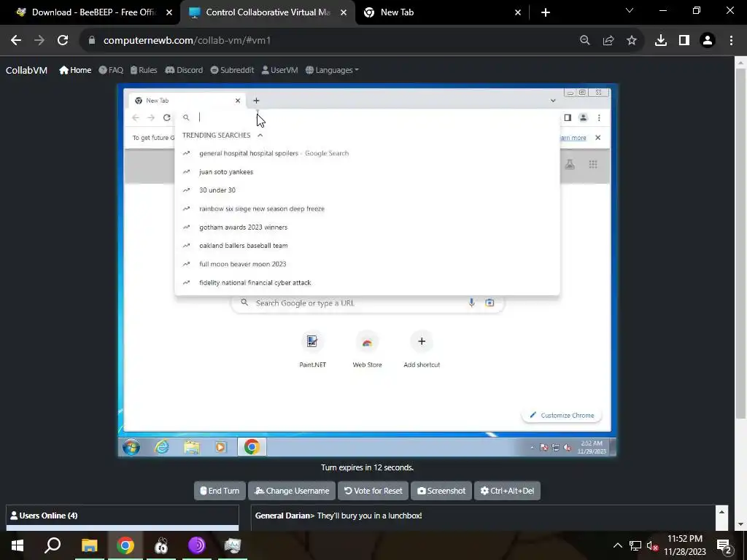Open side panel icon in the VM Chrome

click(568, 117)
